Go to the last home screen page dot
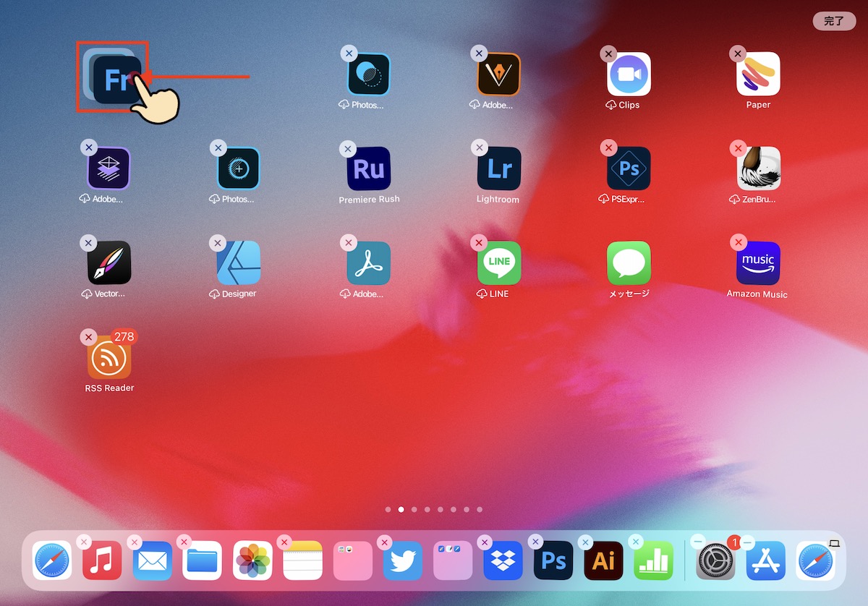The image size is (868, 606). coord(479,509)
